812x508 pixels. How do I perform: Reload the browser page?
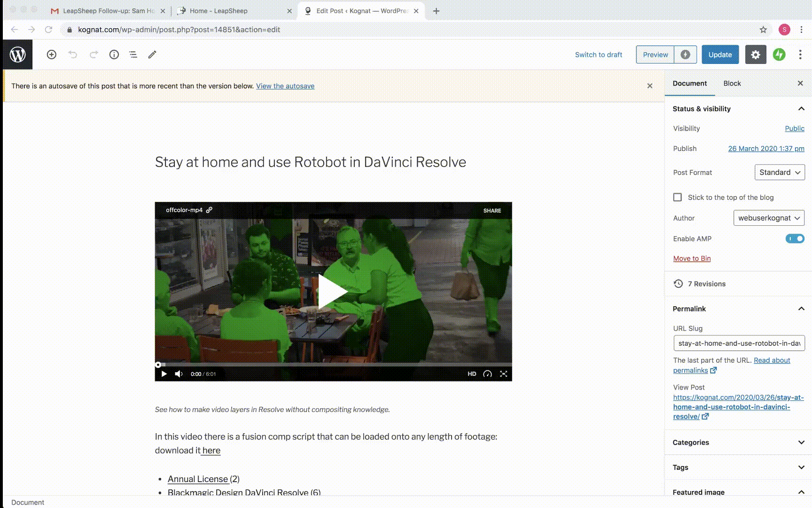coord(48,30)
